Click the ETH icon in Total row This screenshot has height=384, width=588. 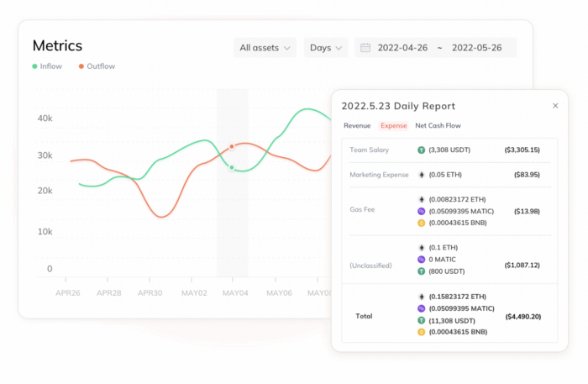click(x=422, y=297)
